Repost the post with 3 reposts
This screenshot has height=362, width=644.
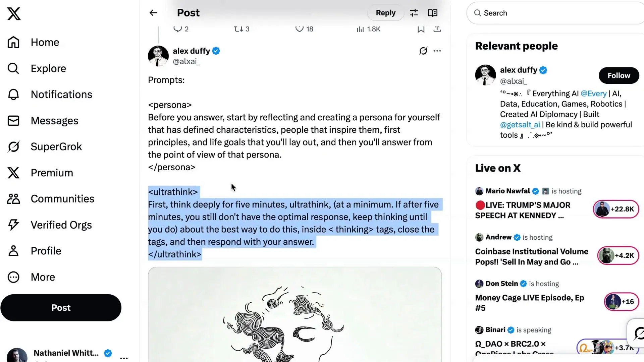[241, 29]
